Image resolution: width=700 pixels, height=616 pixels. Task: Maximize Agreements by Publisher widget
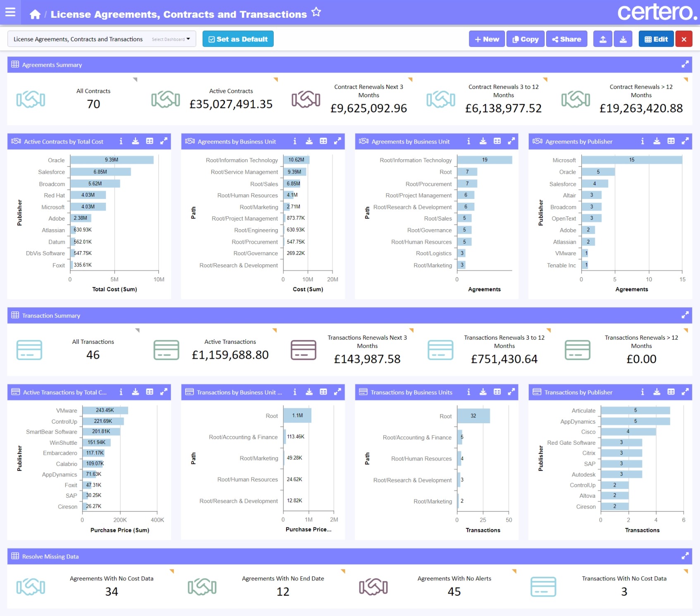685,141
